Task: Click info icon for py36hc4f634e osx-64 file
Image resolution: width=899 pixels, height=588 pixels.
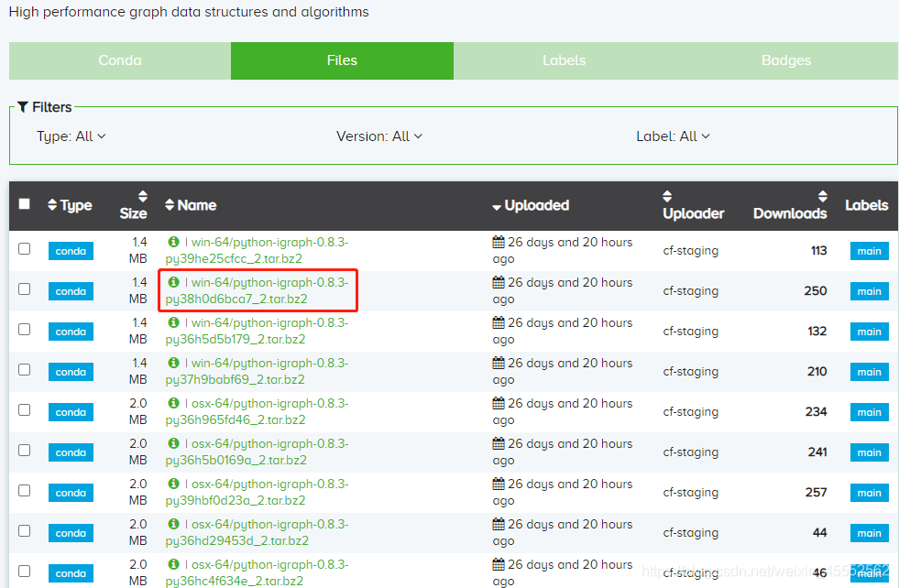Action: pyautogui.click(x=173, y=564)
